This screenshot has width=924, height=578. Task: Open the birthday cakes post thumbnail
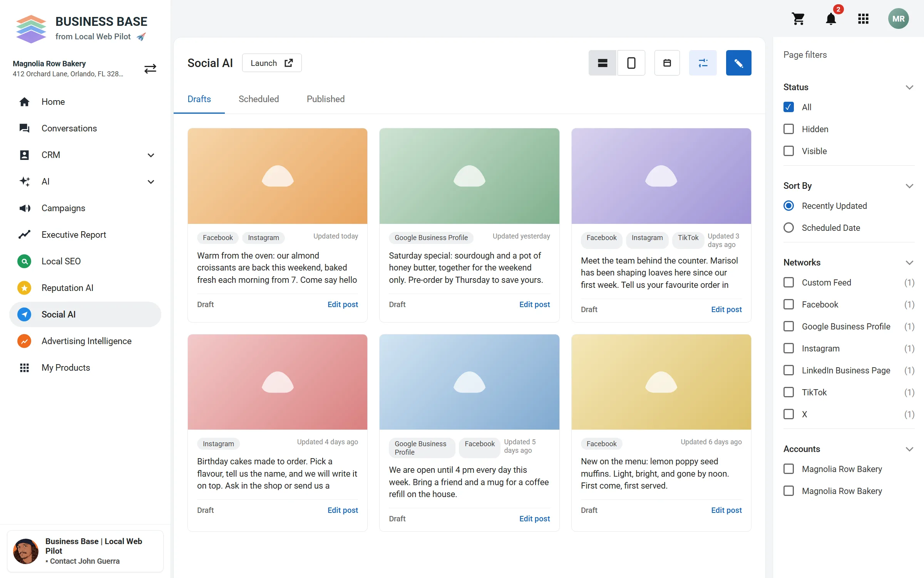tap(278, 382)
